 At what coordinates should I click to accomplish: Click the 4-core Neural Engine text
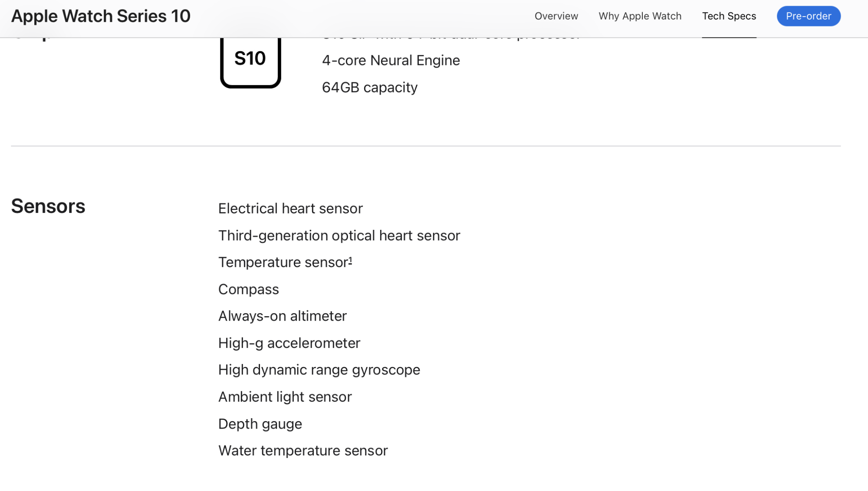coord(391,60)
